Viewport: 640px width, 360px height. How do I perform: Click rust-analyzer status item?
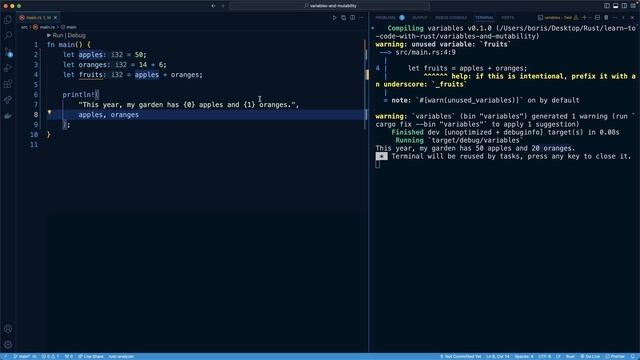(121, 356)
